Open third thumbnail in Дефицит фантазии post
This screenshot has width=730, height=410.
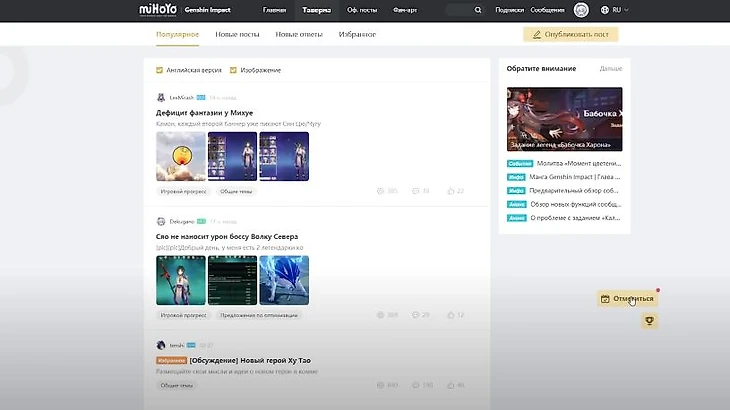click(x=284, y=156)
